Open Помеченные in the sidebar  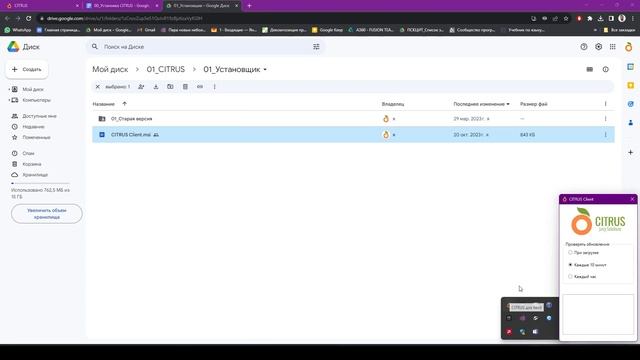coord(36,138)
